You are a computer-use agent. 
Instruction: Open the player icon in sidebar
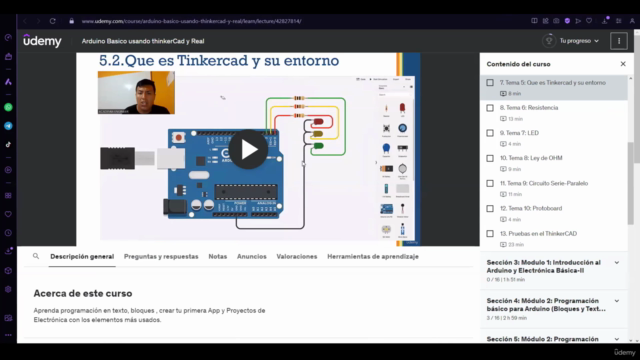8,170
